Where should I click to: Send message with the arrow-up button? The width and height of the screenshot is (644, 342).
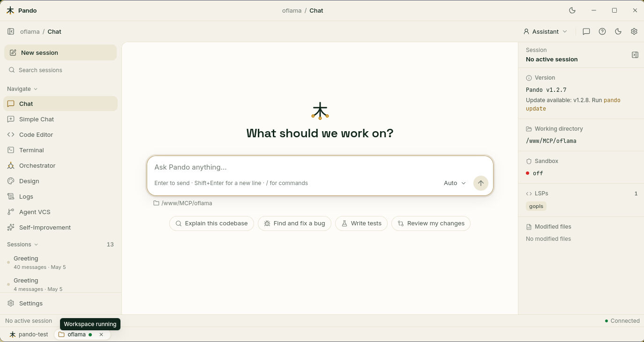pos(481,183)
